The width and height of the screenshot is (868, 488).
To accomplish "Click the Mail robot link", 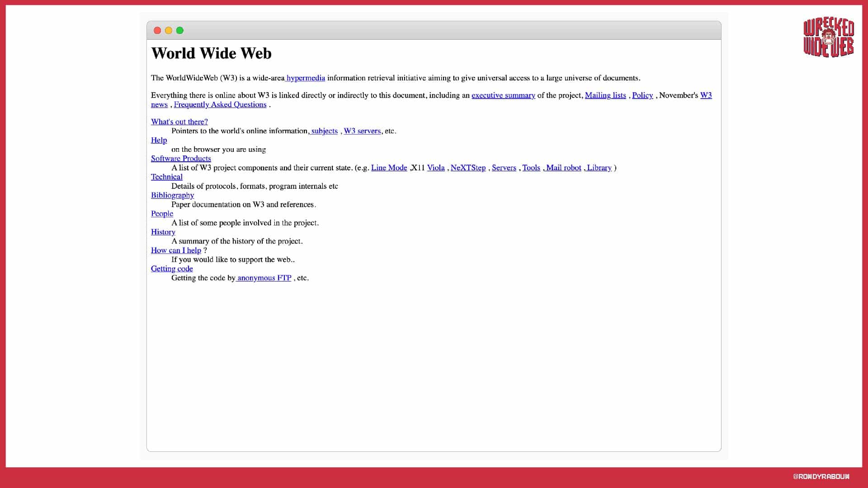I will pyautogui.click(x=563, y=168).
